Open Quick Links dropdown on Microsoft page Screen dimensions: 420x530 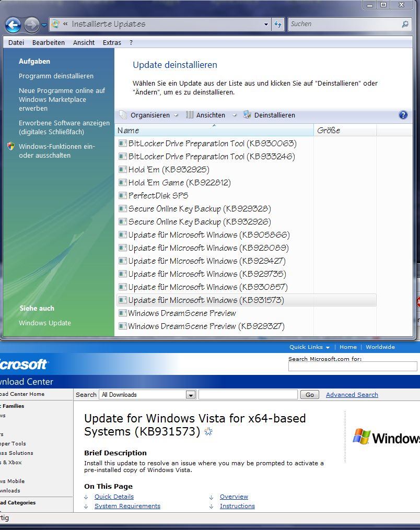pos(309,347)
